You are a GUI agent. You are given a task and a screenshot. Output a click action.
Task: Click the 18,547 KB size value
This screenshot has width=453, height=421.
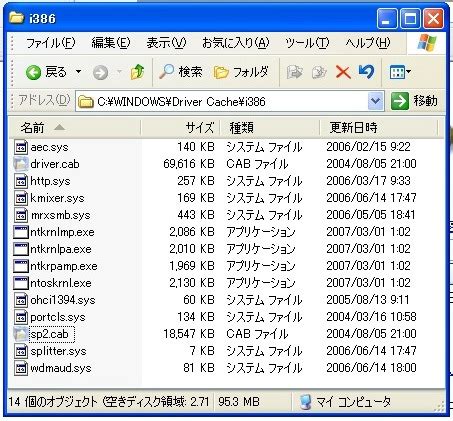[189, 334]
